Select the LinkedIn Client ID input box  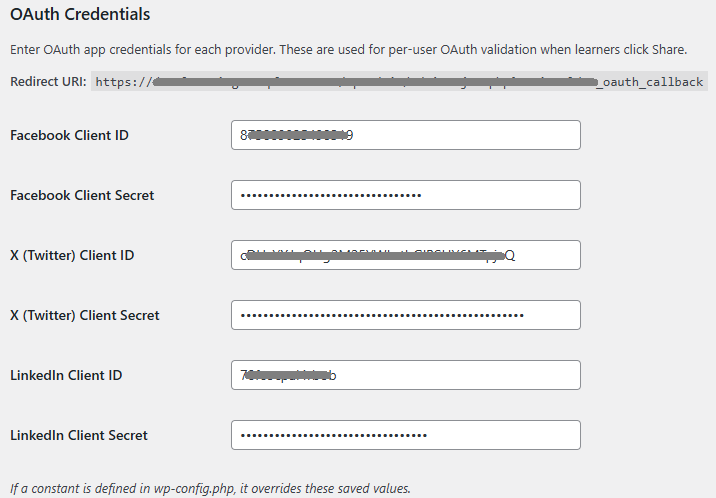click(x=405, y=375)
